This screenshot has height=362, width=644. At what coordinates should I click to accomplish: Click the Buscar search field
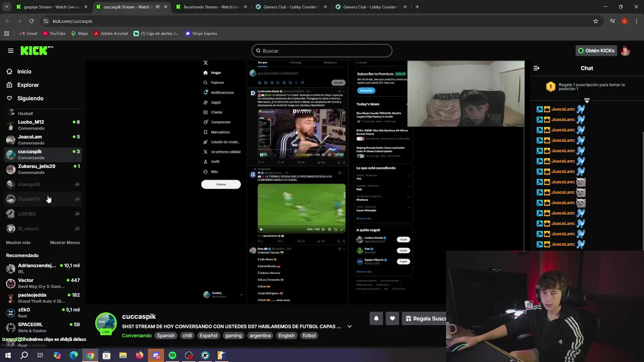[x=322, y=51]
